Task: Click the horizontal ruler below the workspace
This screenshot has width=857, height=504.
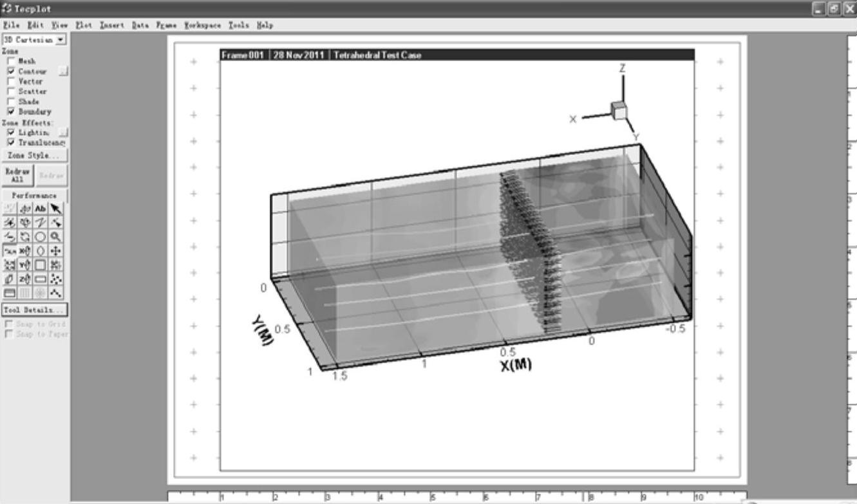Action: [457, 497]
